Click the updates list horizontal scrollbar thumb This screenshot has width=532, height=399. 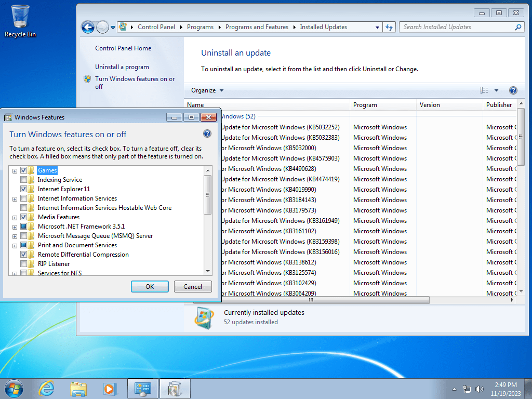(x=311, y=300)
